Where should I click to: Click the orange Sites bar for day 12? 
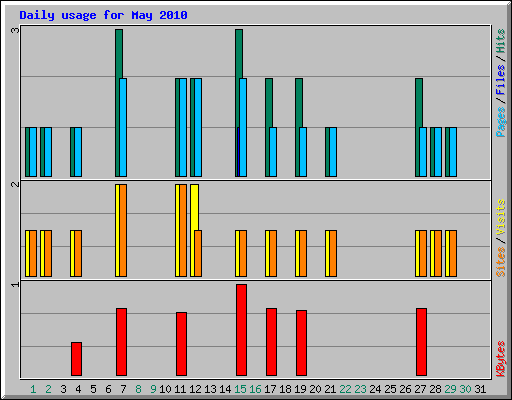(198, 253)
